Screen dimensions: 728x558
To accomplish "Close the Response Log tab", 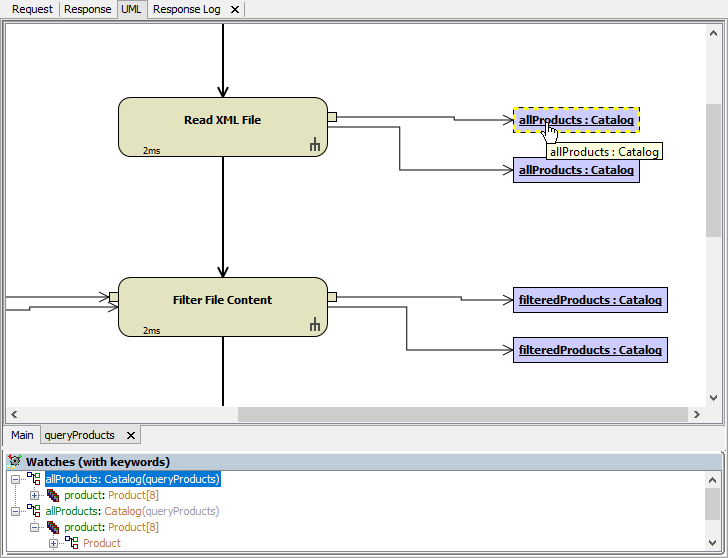I will click(x=234, y=9).
